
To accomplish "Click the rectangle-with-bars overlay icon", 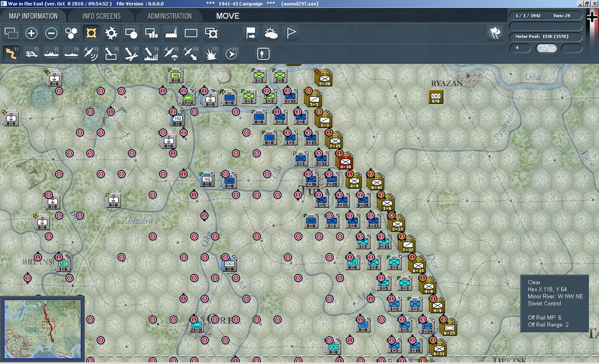I will click(151, 33).
